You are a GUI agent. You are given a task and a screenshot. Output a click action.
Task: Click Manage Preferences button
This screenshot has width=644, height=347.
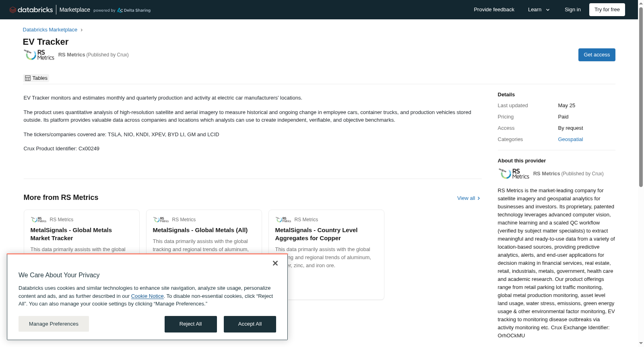(x=54, y=324)
